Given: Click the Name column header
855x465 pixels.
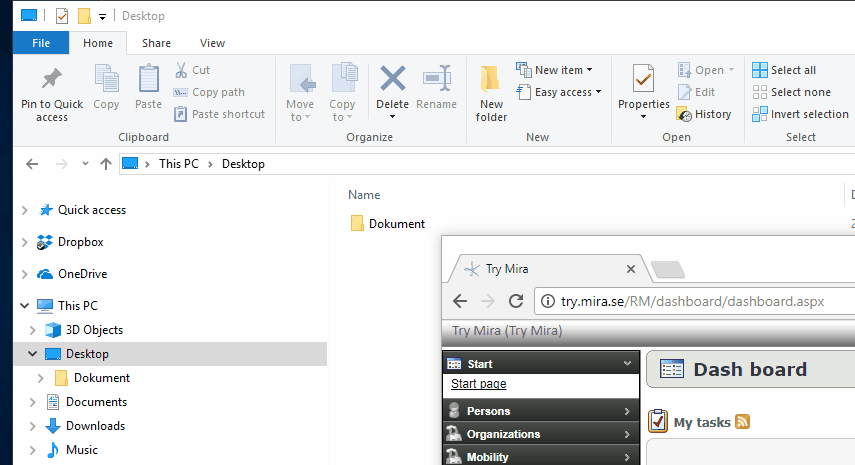Looking at the screenshot, I should (364, 195).
